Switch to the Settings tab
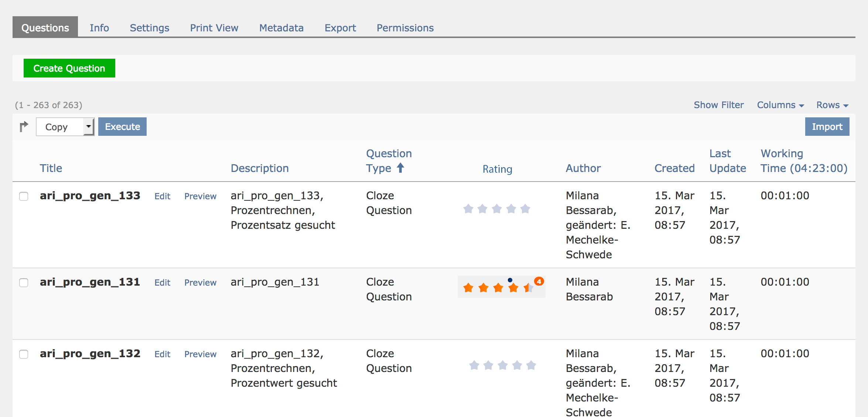 coord(149,28)
